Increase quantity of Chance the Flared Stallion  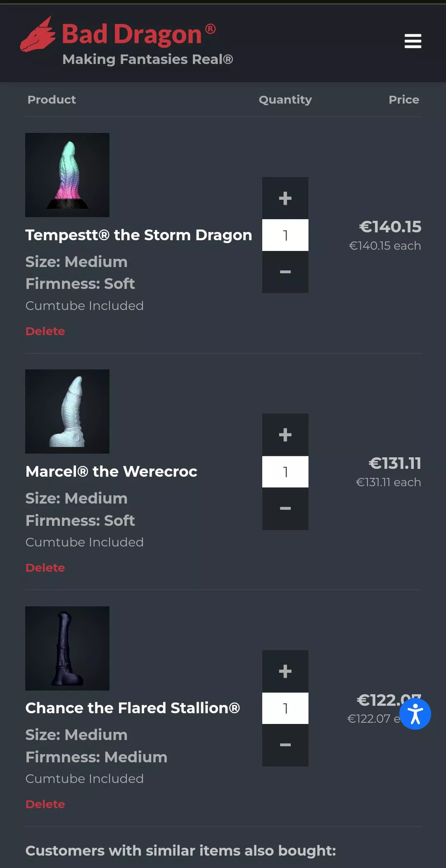(x=285, y=672)
